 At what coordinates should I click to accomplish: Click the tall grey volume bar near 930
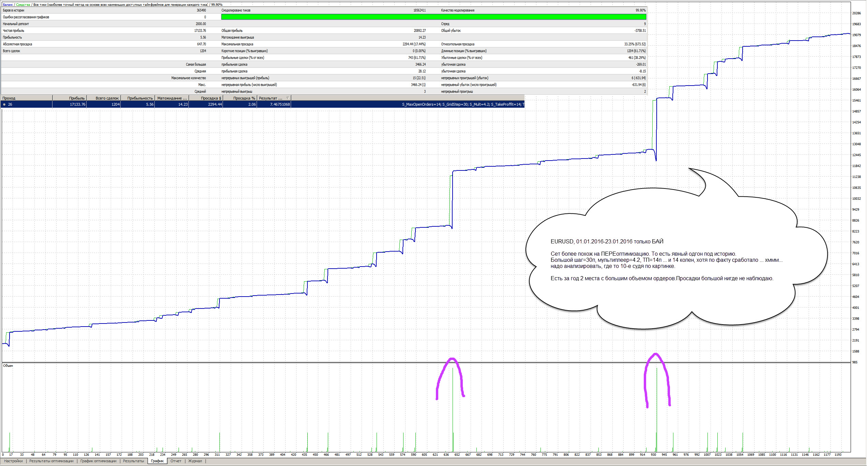click(657, 409)
